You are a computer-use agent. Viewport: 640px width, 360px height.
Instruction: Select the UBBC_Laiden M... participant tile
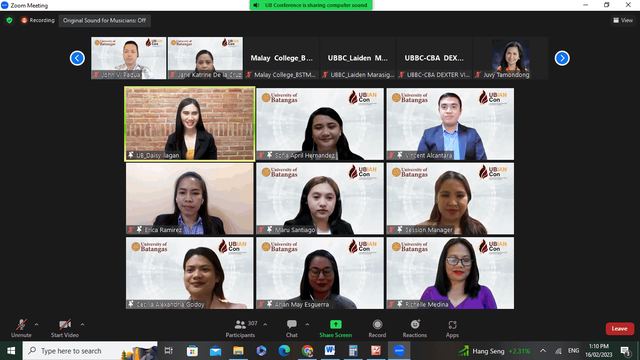coord(358,58)
